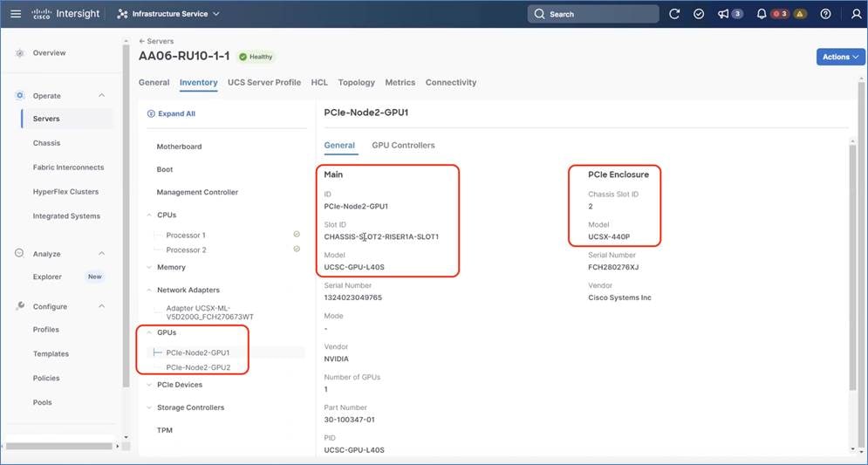Image resolution: width=868 pixels, height=465 pixels.
Task: Click Processor 2 health status icon
Action: (x=297, y=250)
